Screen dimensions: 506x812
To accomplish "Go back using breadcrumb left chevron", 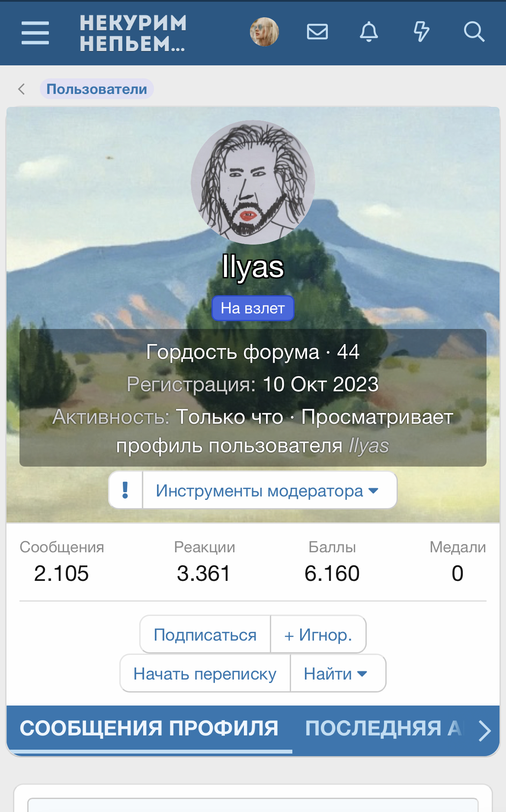I will pos(22,89).
